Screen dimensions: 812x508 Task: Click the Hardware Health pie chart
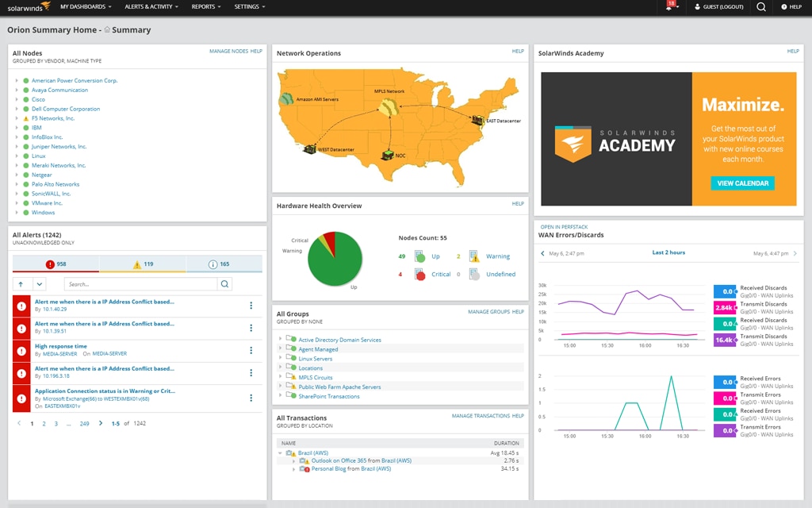pos(335,259)
